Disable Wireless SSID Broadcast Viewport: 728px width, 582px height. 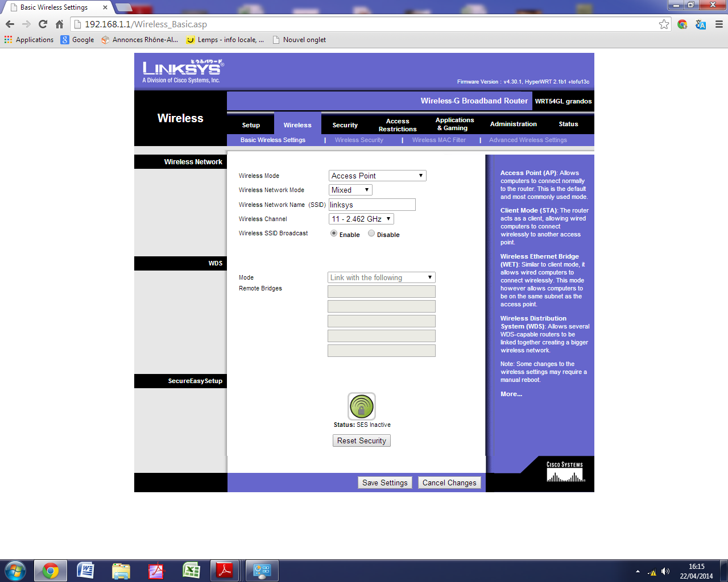click(371, 234)
